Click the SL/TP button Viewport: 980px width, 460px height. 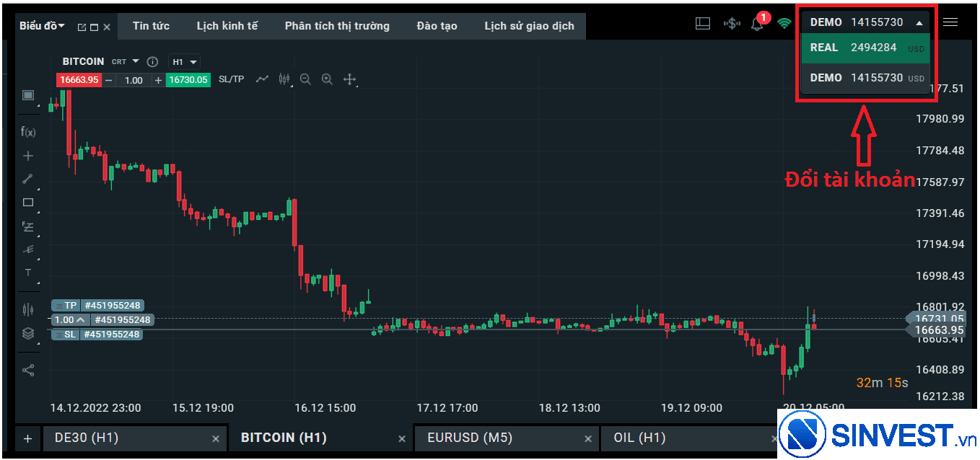[231, 79]
